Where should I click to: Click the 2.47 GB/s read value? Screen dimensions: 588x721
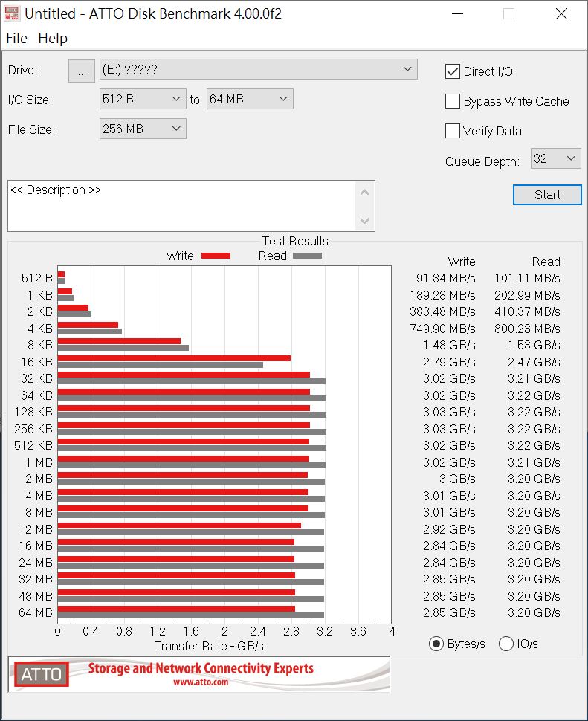(x=534, y=362)
